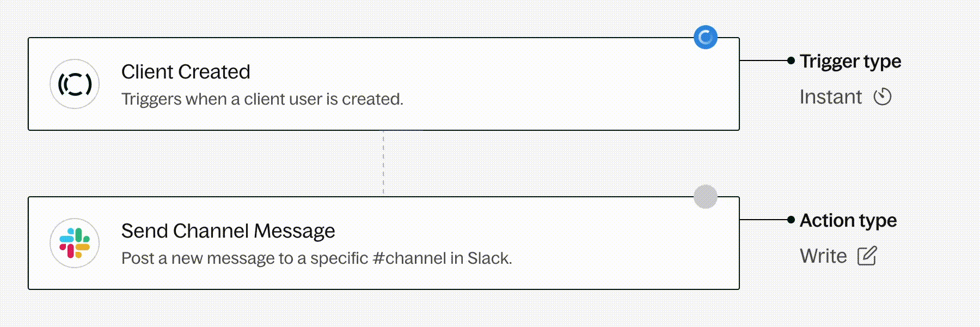Click the dot left of Action type
Viewport: 980px width, 327px height.
(x=791, y=220)
